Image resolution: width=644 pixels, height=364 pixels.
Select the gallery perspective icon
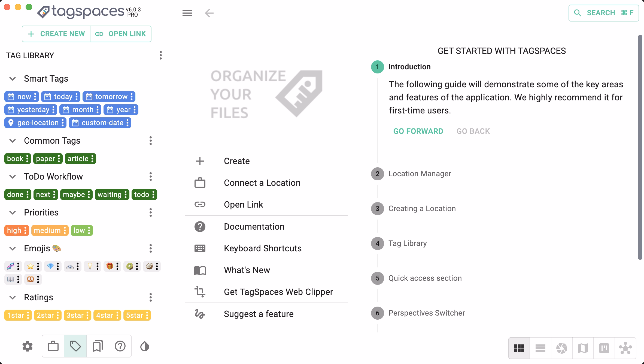tap(562, 348)
